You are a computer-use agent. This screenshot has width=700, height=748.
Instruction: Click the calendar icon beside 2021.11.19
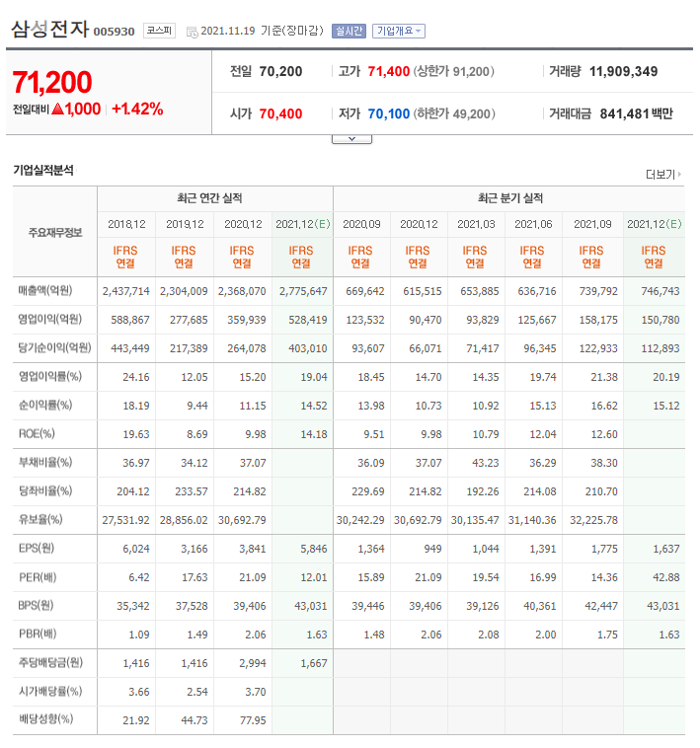[192, 33]
